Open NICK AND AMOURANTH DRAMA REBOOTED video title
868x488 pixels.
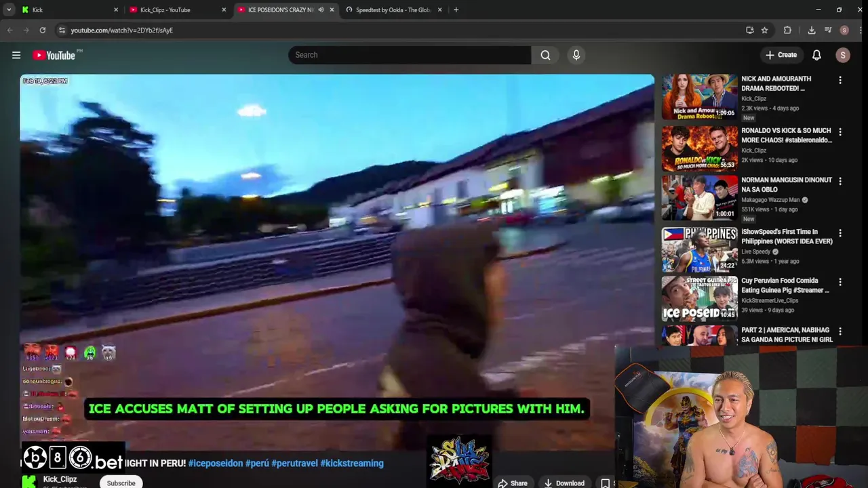click(776, 83)
